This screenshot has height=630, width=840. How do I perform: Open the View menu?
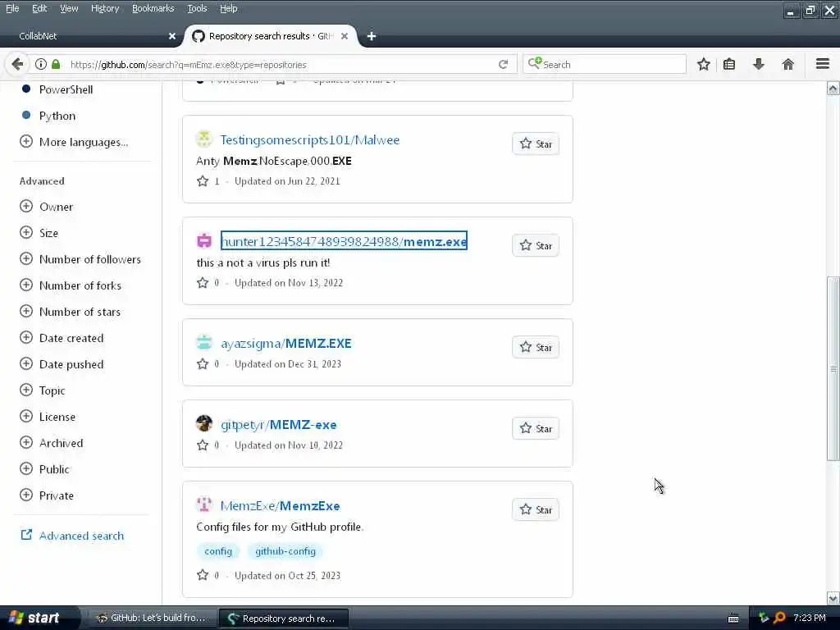(69, 8)
